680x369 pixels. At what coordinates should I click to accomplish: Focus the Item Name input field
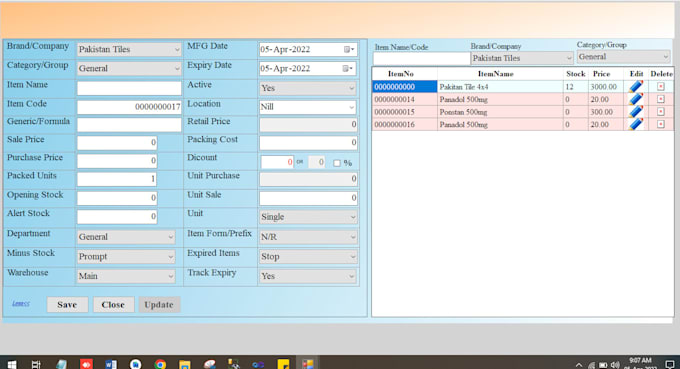coord(129,88)
